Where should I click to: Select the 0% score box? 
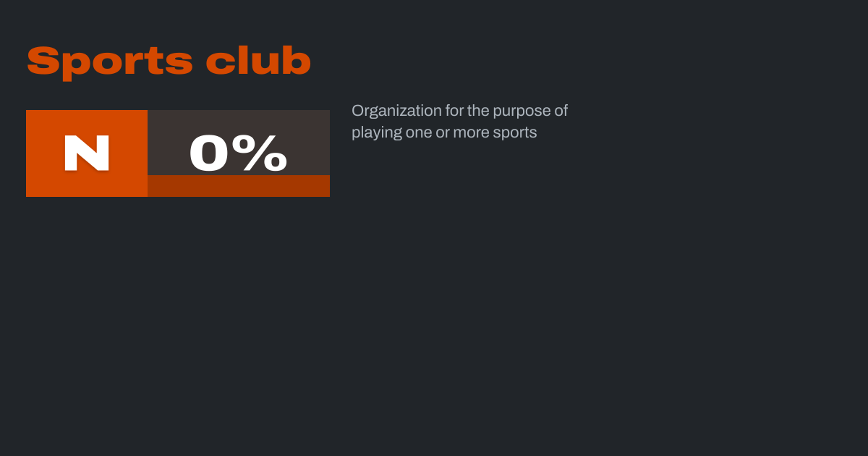(239, 143)
